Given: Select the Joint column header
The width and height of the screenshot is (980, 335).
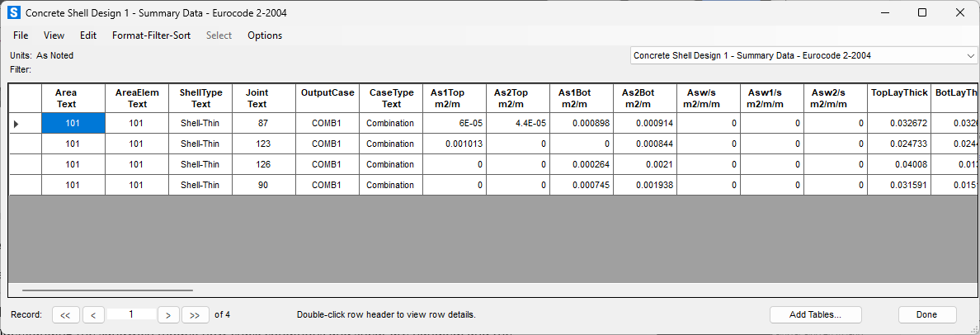Looking at the screenshot, I should [x=257, y=98].
